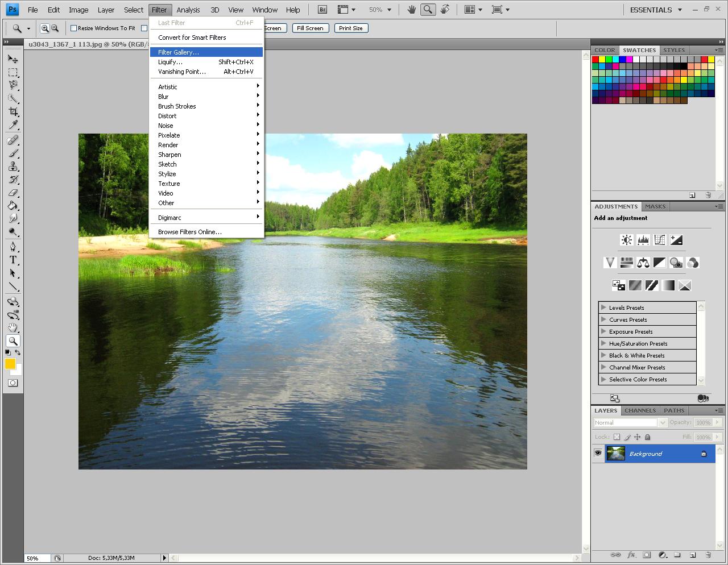This screenshot has height=565, width=728.
Task: Toggle lock all
Action: pos(648,437)
